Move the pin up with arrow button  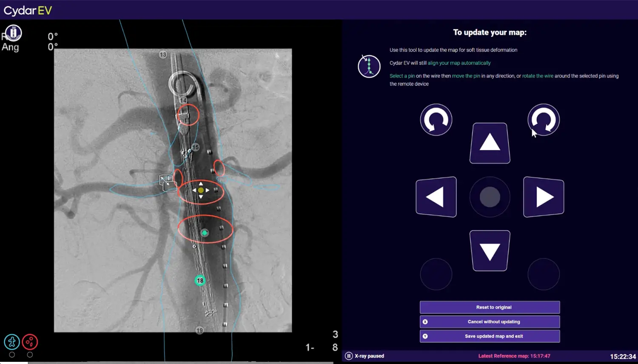tap(490, 143)
